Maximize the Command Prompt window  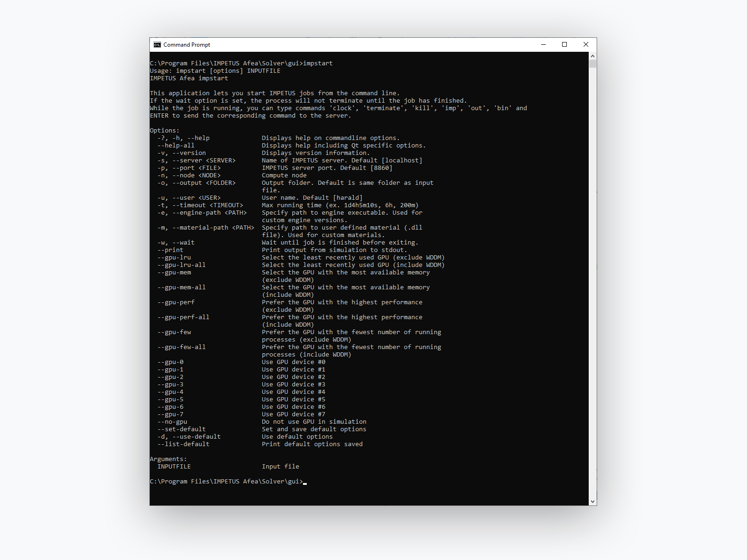point(564,45)
